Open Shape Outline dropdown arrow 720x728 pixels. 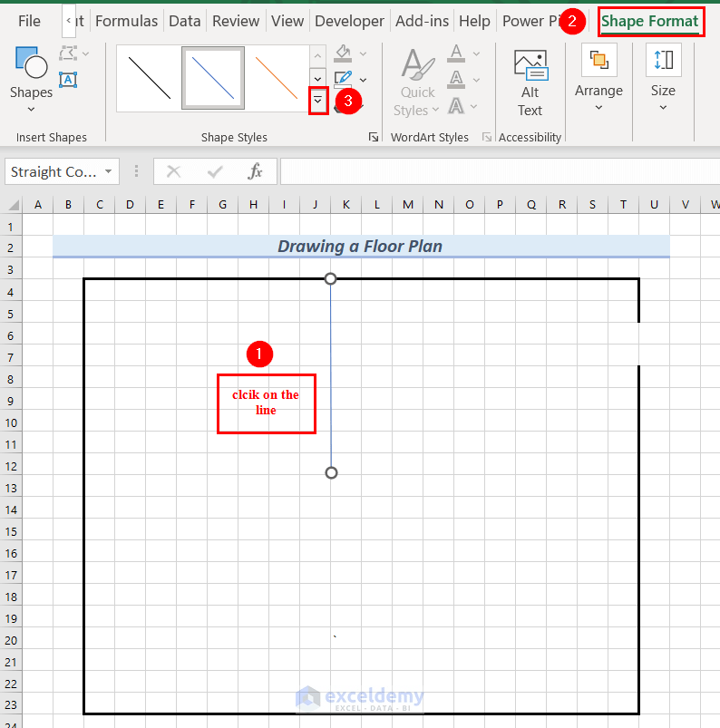tap(364, 81)
